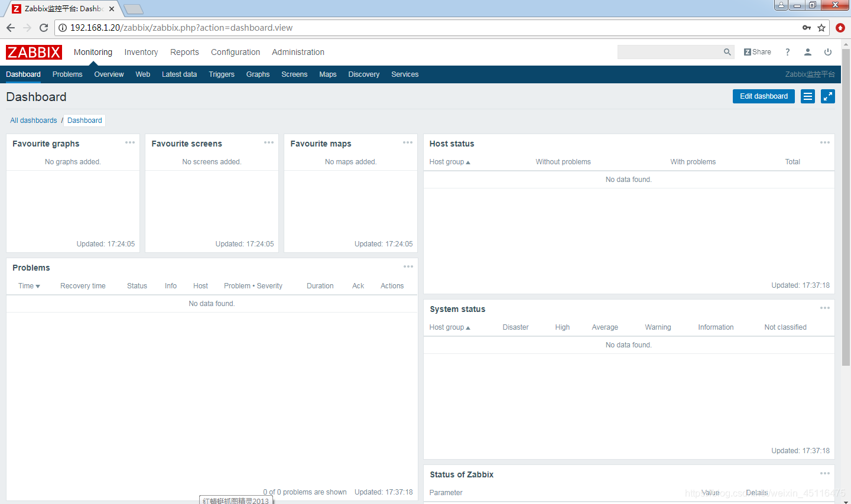Click the red browser update icon
This screenshot has width=851, height=504.
(x=840, y=28)
